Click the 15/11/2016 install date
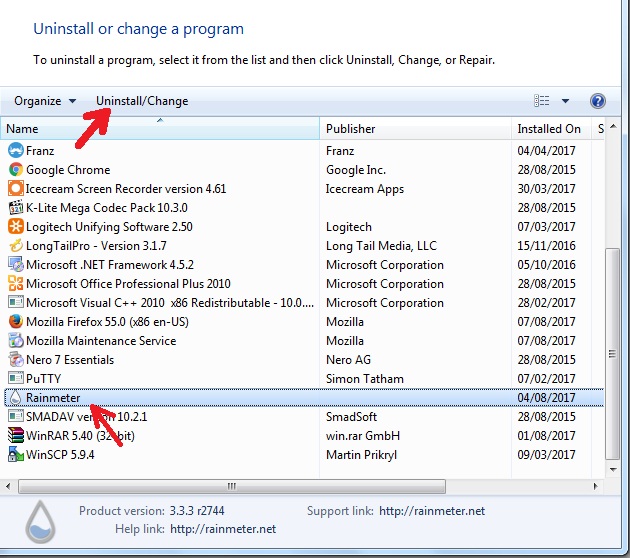Viewport: 630px width, 558px height. point(546,245)
